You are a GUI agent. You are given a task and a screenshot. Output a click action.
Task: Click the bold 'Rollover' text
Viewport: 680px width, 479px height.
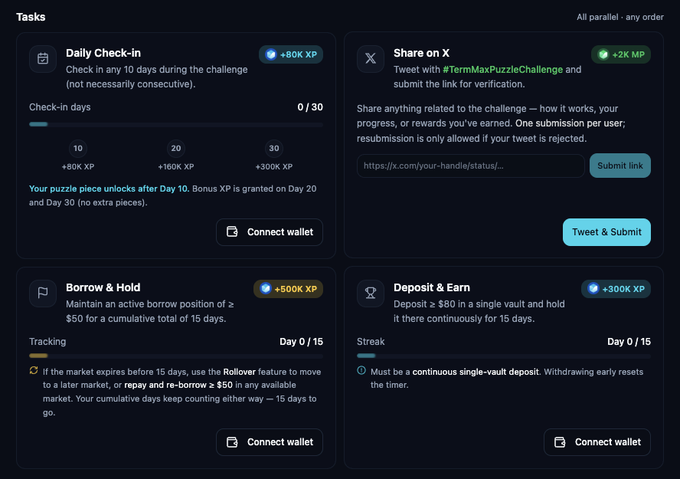239,371
